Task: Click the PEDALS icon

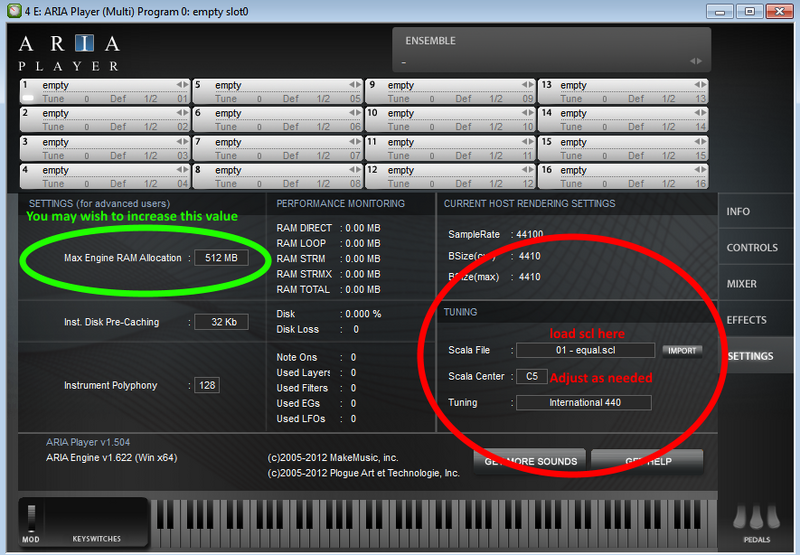Action: click(x=757, y=517)
